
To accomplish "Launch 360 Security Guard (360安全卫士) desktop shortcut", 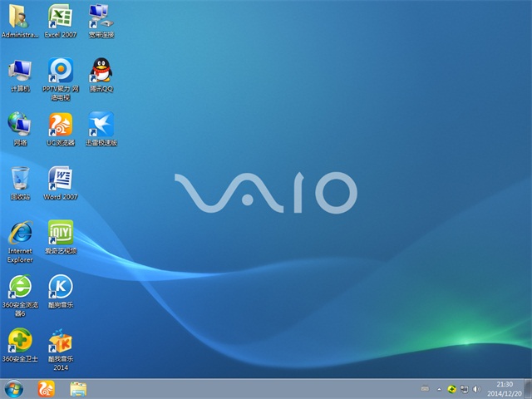I will [20, 342].
